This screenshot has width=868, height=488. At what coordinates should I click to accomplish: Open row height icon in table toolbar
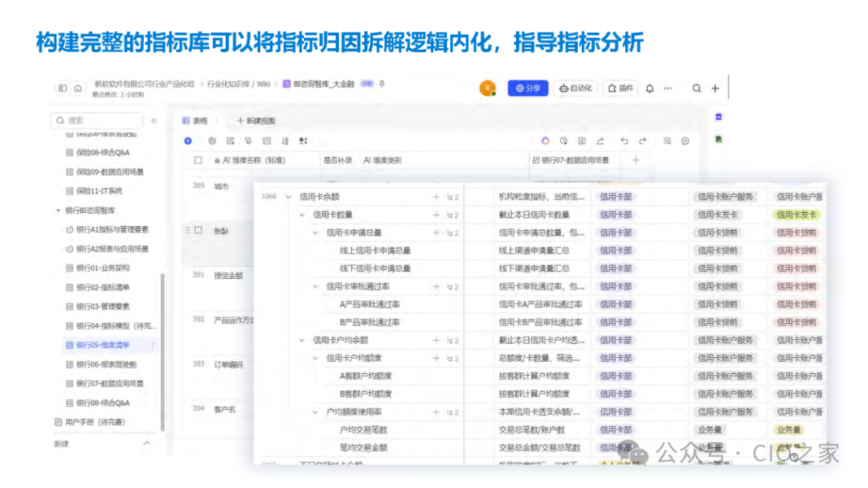coord(303,141)
